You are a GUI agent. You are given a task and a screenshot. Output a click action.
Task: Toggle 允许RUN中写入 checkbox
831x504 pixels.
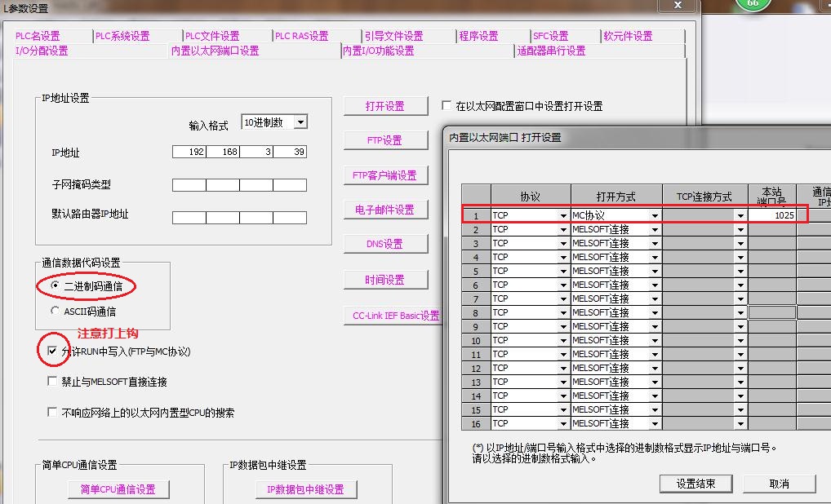tap(53, 351)
